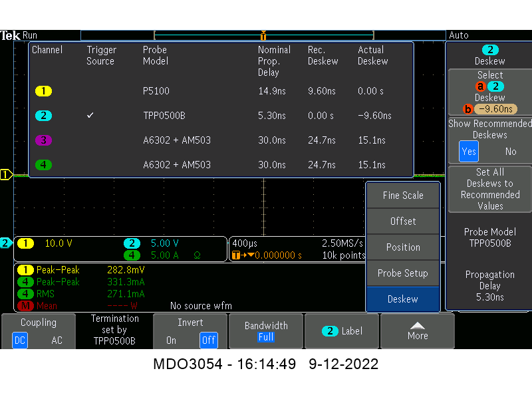This screenshot has width=532, height=399.
Task: Click TPP0500B probe model cell in table
Action: (x=164, y=116)
